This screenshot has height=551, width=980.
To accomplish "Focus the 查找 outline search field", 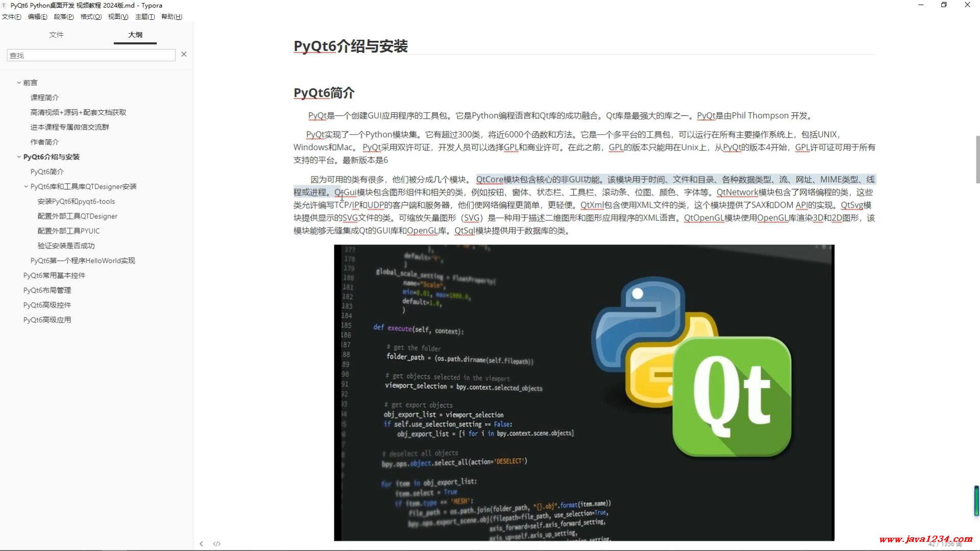I will tap(91, 55).
